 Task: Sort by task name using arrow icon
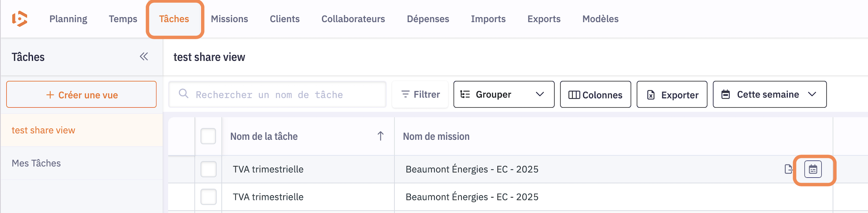[380, 136]
